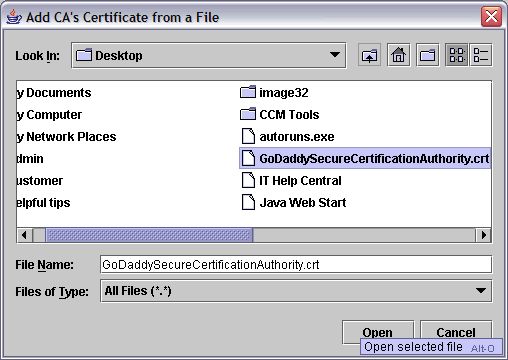Select the IT Help Central file
This screenshot has height=360, width=508.
tap(291, 180)
